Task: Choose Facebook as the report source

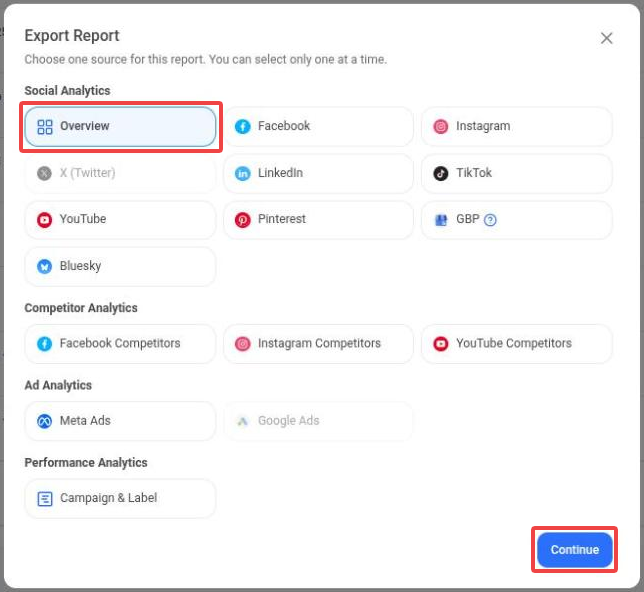Action: coord(318,127)
